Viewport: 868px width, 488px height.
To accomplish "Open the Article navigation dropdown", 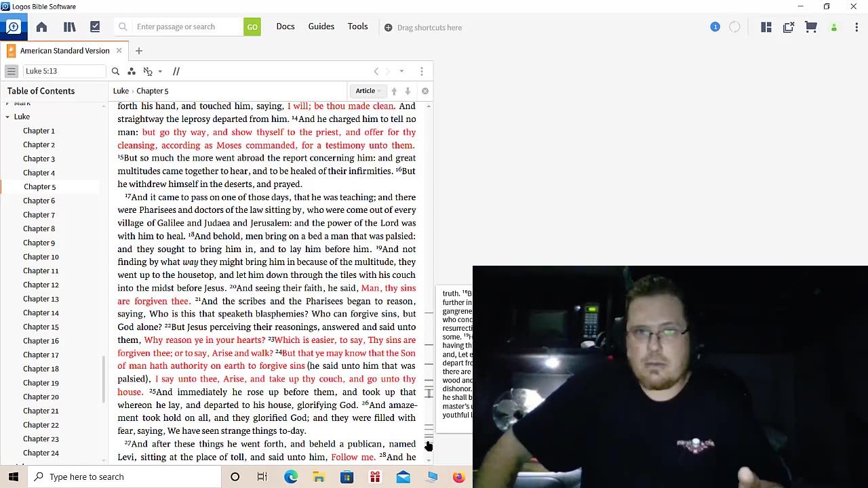I will [x=368, y=91].
